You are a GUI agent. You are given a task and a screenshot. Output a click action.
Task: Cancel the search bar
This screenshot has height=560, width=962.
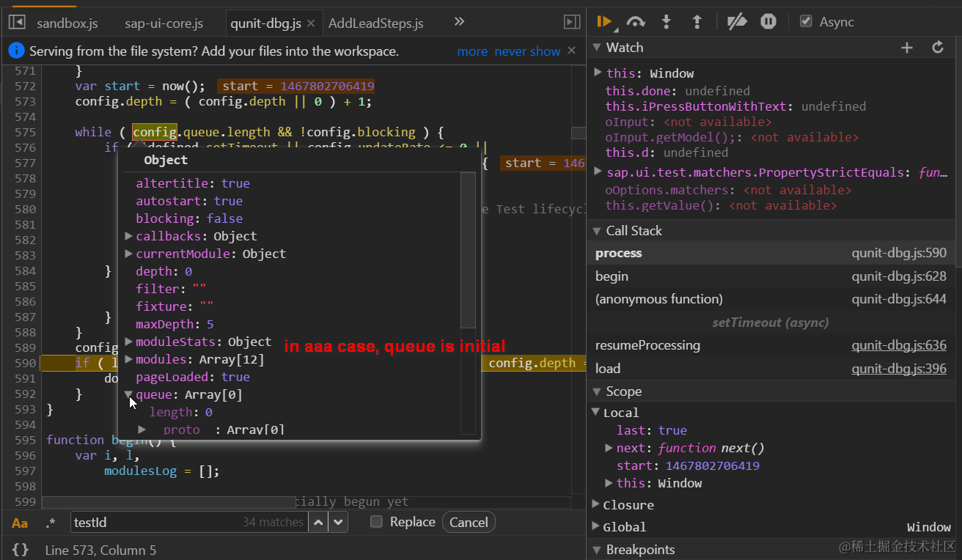(469, 522)
